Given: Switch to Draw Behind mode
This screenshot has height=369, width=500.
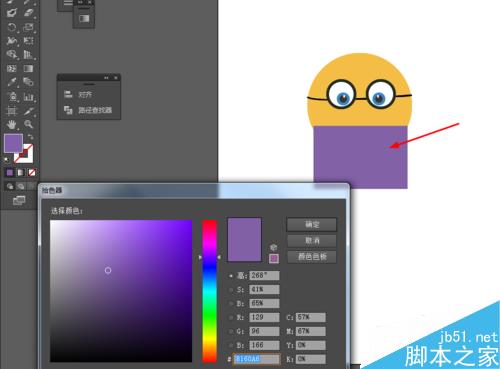Looking at the screenshot, I should (x=21, y=186).
